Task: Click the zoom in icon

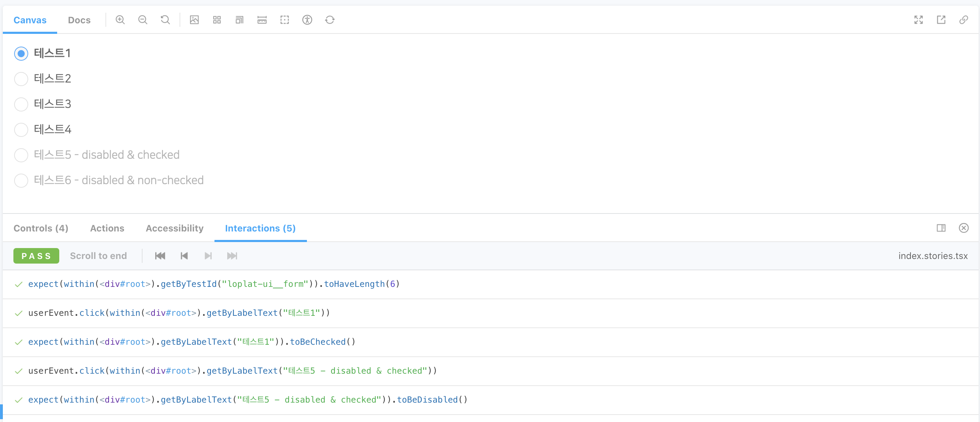Action: point(120,20)
